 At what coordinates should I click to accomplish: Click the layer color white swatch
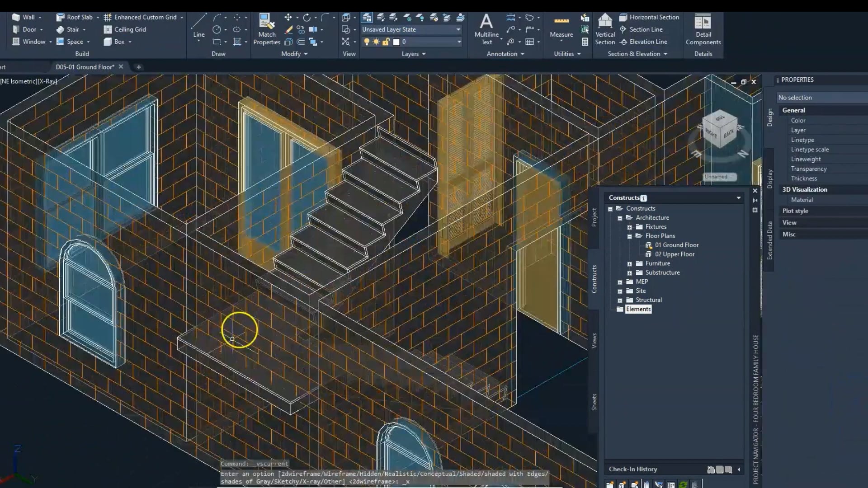tap(396, 42)
